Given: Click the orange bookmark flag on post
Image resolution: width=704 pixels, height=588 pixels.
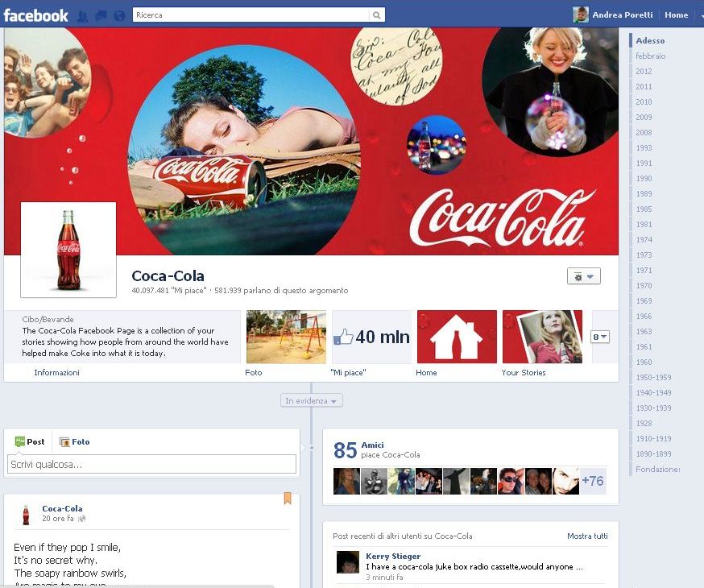Looking at the screenshot, I should point(288,499).
